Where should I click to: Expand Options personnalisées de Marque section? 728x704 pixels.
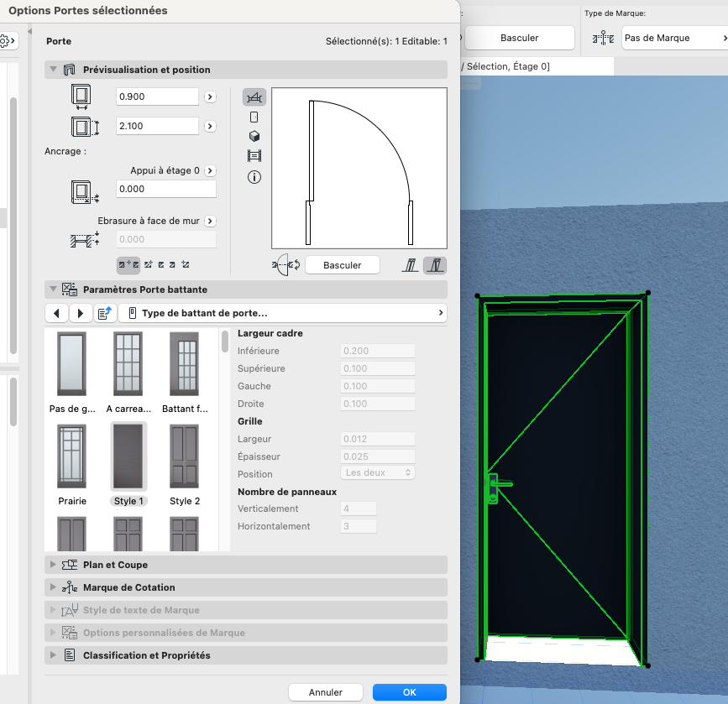[x=53, y=632]
